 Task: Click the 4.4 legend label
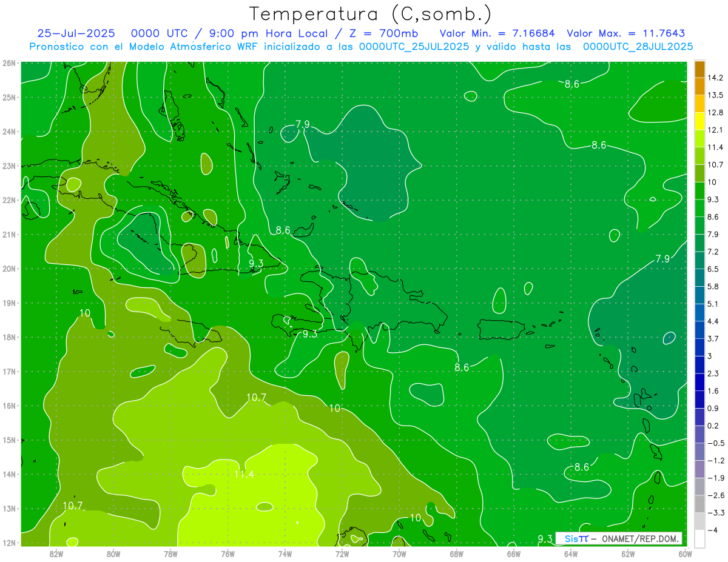(713, 321)
